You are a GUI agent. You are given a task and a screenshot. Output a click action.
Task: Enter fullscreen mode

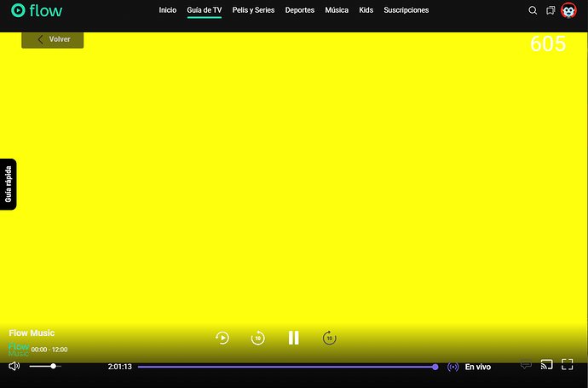pos(568,365)
